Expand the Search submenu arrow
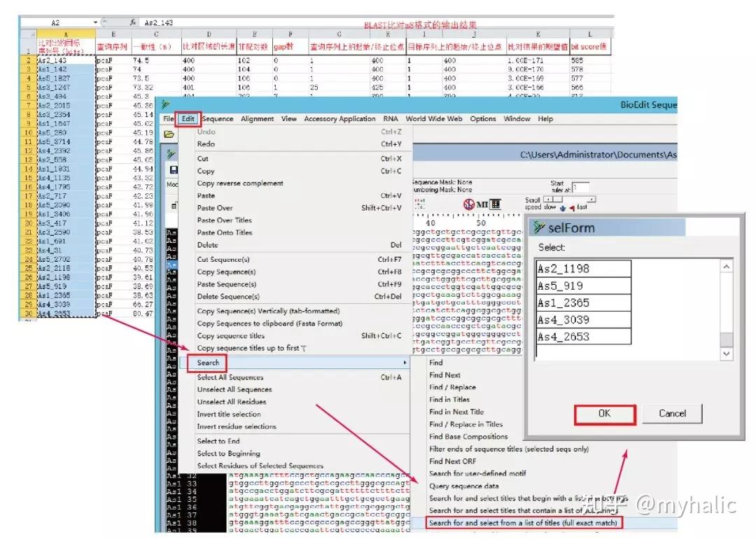Screen dimensions: 756x539 point(405,363)
